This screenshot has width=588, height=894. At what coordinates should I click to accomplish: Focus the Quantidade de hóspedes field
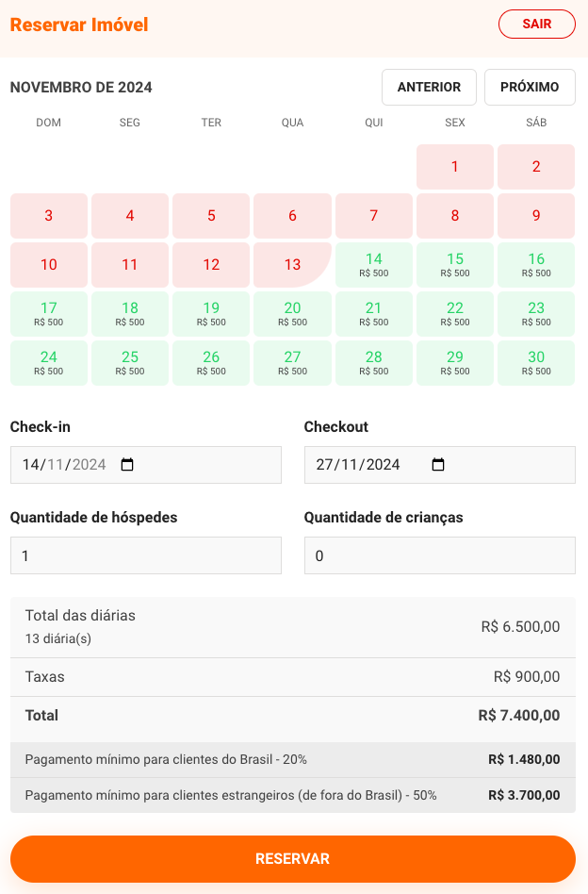pos(146,555)
